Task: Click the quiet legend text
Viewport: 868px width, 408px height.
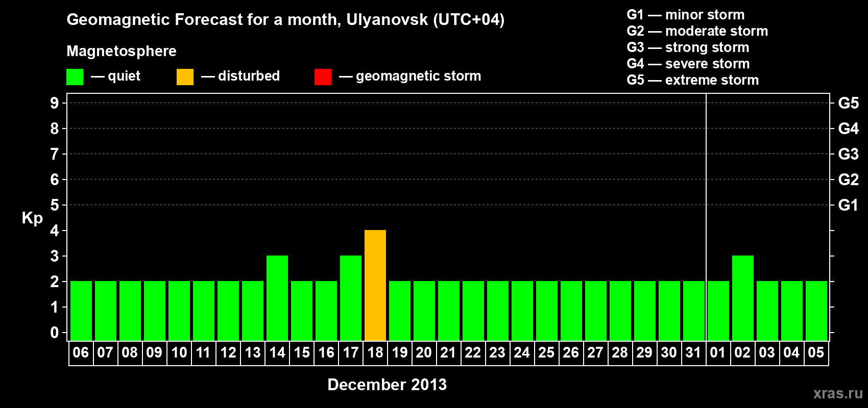Action: point(124,76)
